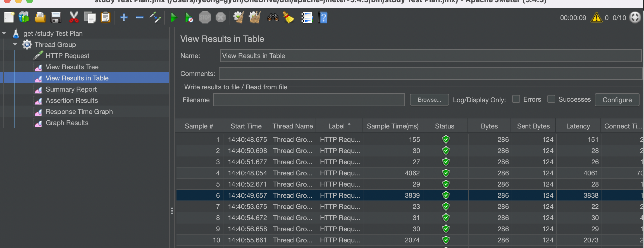Enable the Errors only checkbox
This screenshot has width=644, height=248.
point(516,99)
